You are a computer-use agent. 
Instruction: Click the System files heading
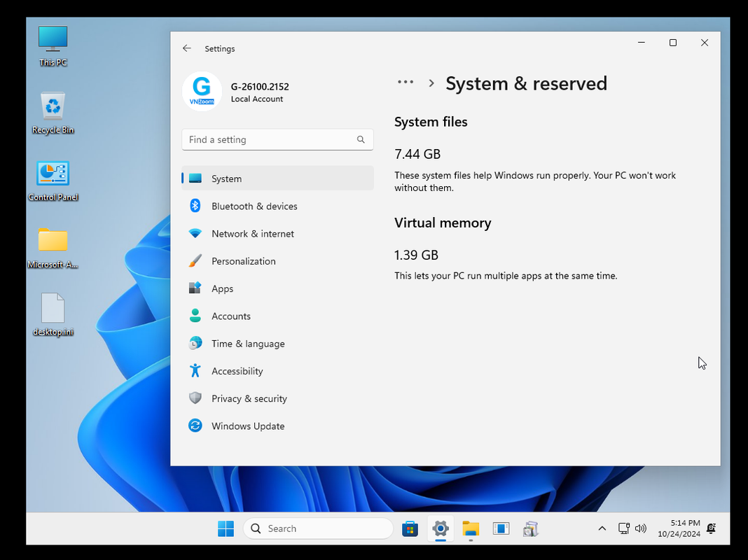click(x=431, y=122)
